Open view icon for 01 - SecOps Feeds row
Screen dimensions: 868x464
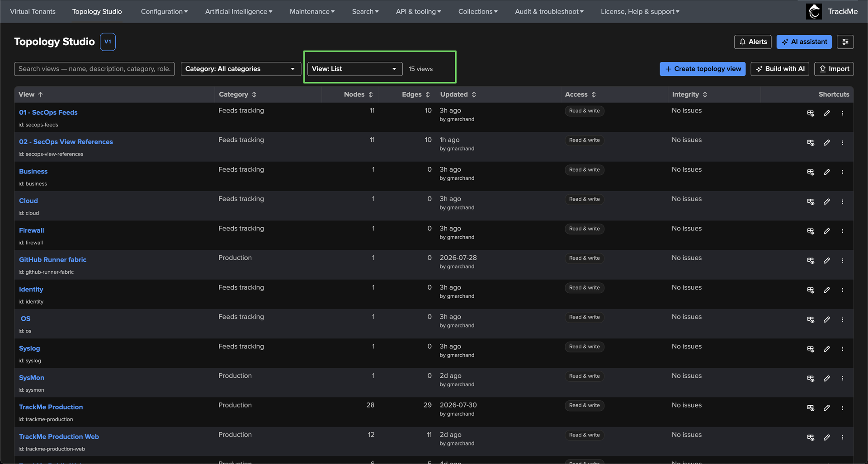[811, 113]
